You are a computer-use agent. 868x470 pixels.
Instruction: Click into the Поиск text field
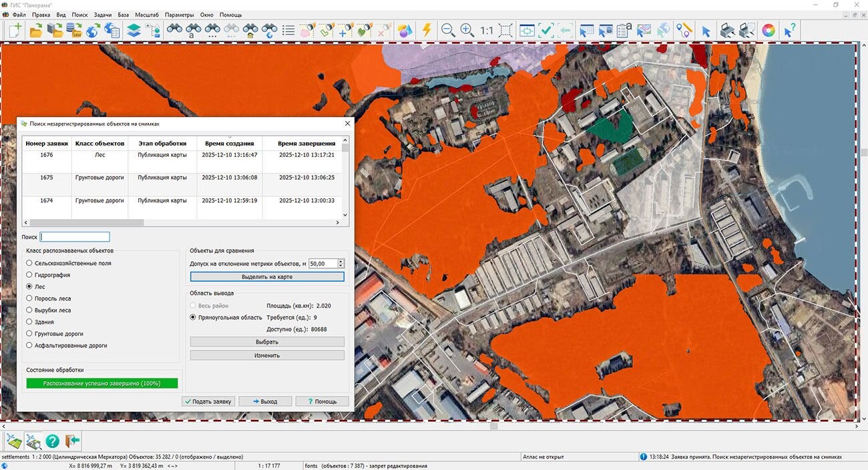pyautogui.click(x=75, y=237)
